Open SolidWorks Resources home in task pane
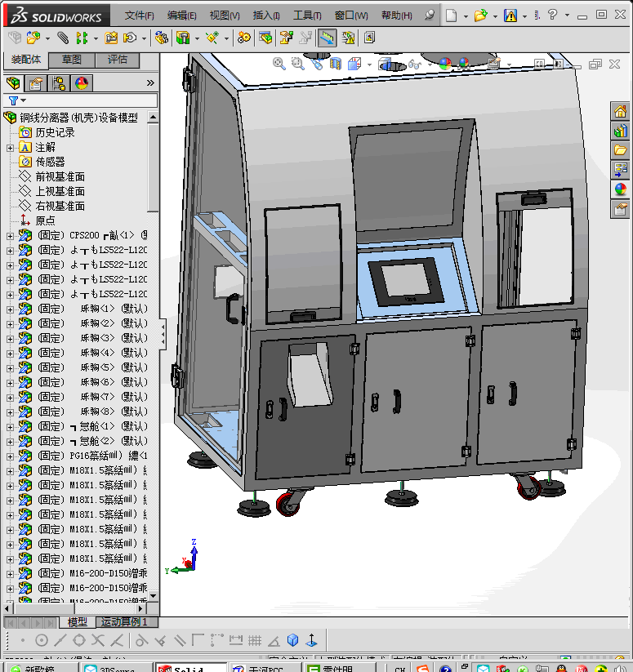Screen dimensions: 633x672 point(620,112)
